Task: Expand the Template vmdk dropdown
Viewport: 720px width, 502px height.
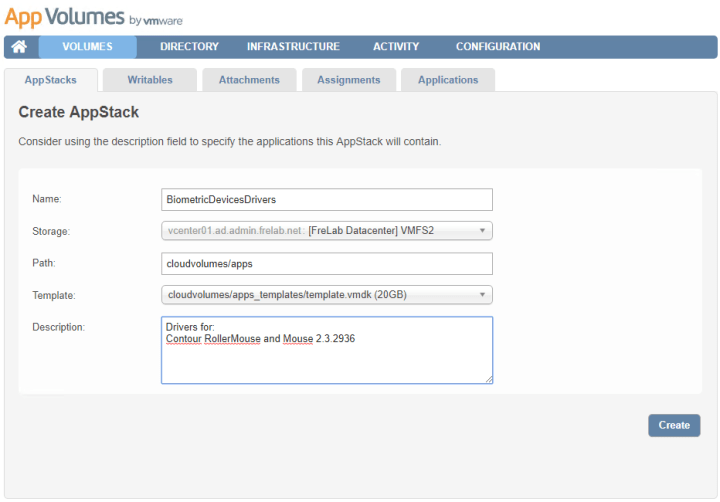Action: pyautogui.click(x=327, y=295)
